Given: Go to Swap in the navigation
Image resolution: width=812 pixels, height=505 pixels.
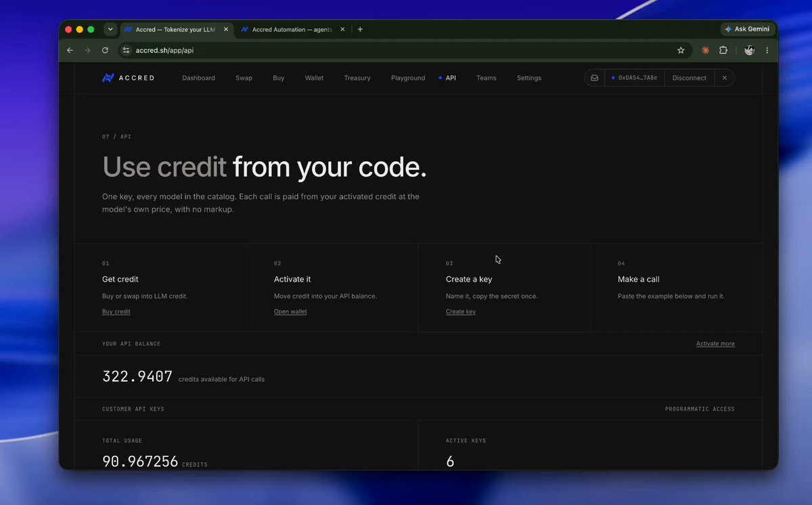Looking at the screenshot, I should [244, 78].
